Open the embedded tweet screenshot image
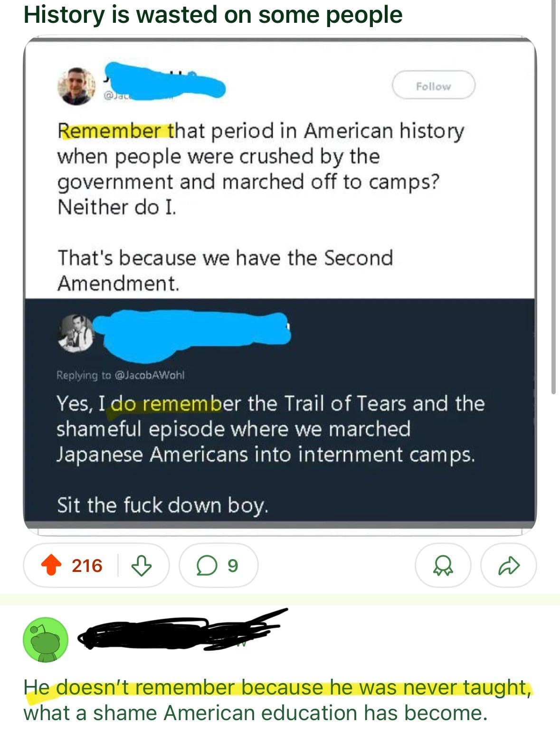The height and width of the screenshot is (732, 560). tap(280, 286)
